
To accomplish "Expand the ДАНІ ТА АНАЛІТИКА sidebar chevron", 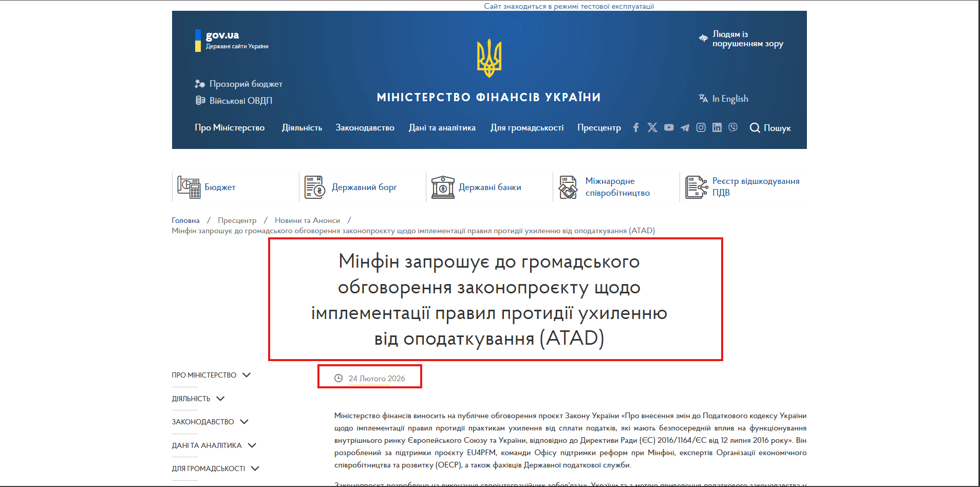I will click(252, 445).
